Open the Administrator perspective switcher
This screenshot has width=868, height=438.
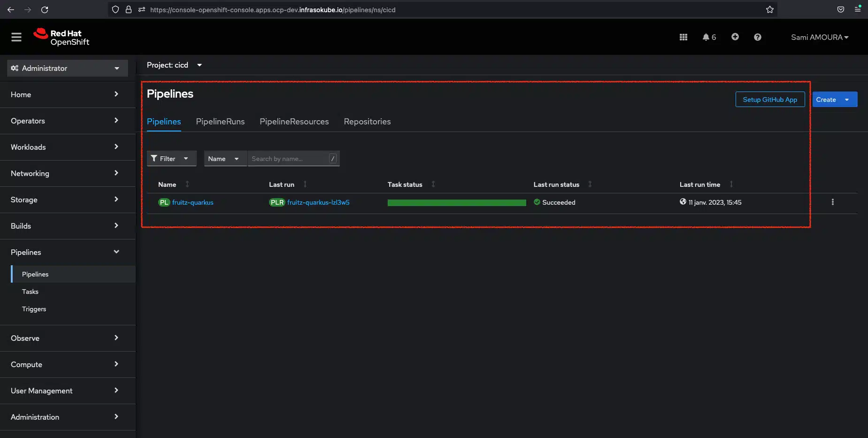click(68, 68)
